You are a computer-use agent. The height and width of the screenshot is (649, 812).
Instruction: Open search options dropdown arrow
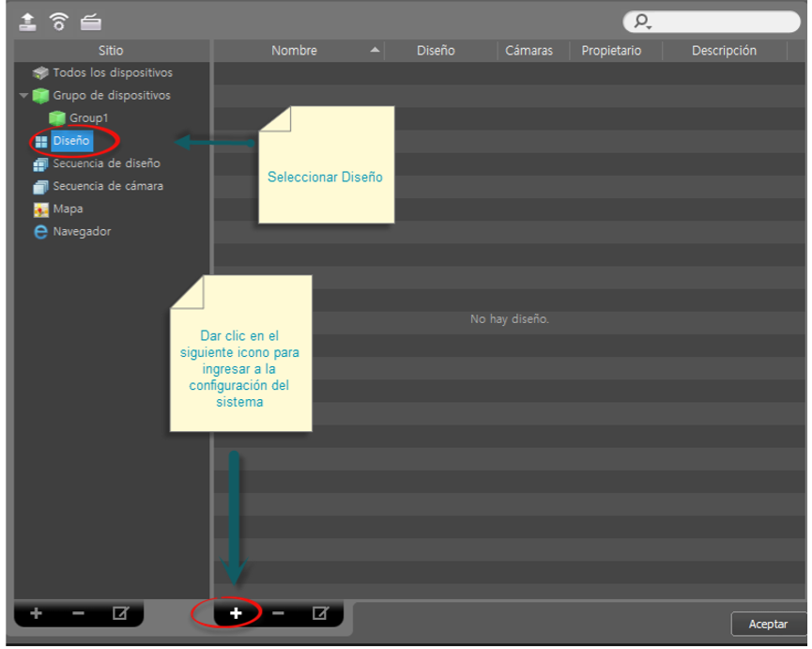click(x=649, y=26)
